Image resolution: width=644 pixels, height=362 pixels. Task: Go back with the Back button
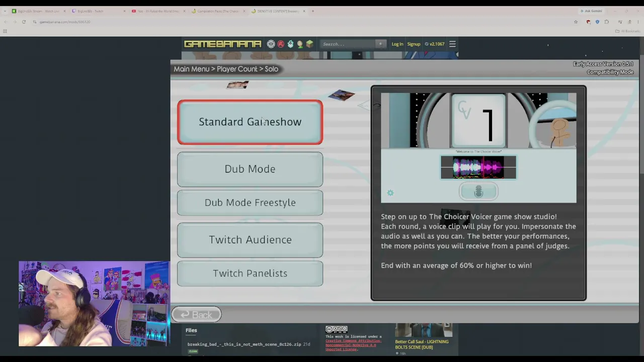[x=196, y=315]
